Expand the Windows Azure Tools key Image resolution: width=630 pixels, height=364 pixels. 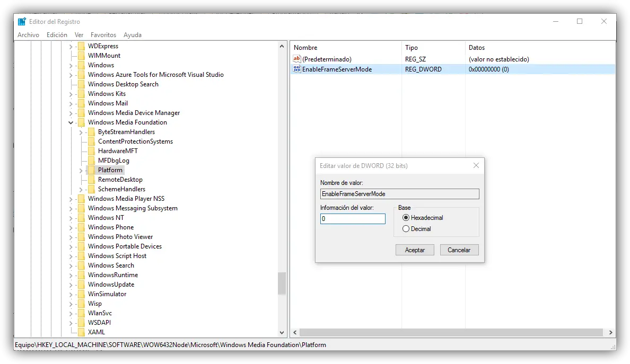[x=71, y=75]
